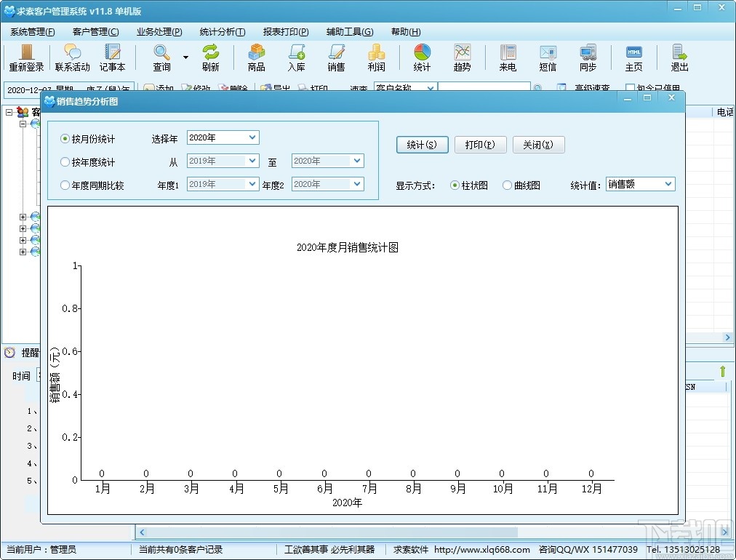Open the 利润 (Profit) statistics icon
This screenshot has height=560, width=736.
pyautogui.click(x=376, y=58)
